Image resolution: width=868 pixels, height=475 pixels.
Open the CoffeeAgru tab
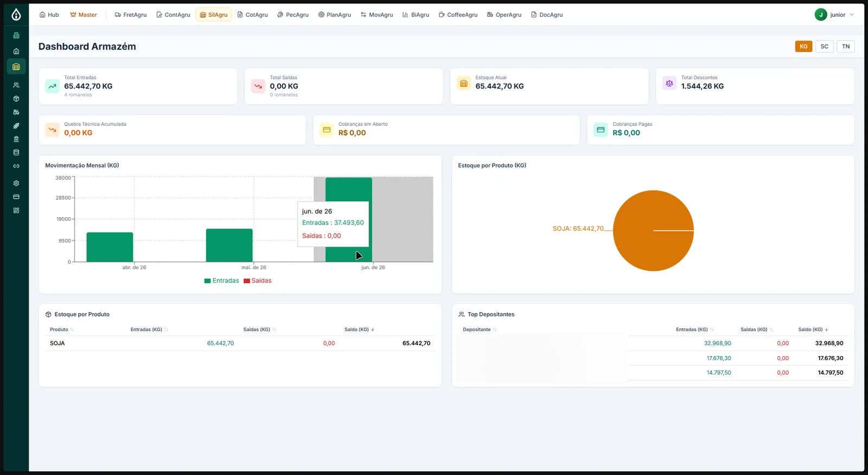[458, 15]
